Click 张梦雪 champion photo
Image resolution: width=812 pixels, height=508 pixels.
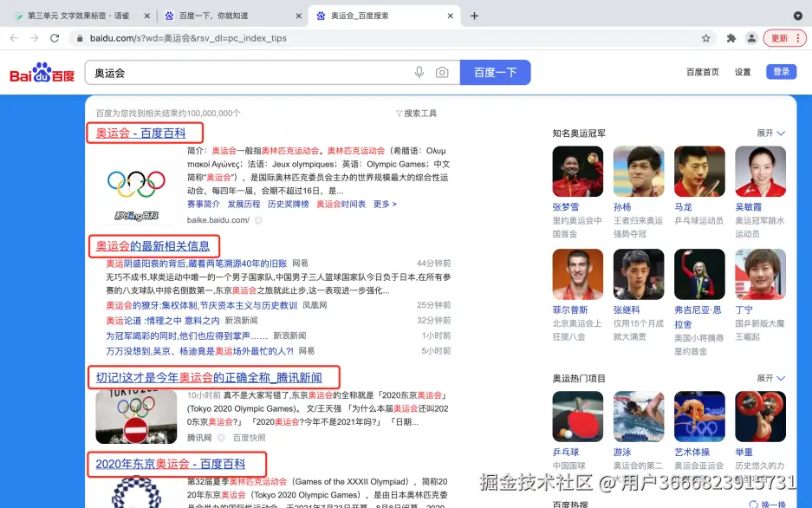click(x=577, y=172)
